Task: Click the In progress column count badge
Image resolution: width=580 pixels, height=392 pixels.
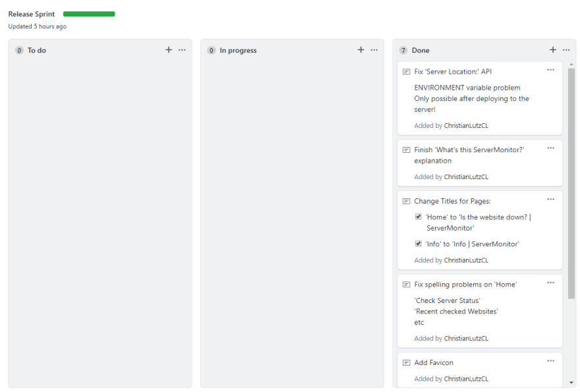Action: (211, 50)
